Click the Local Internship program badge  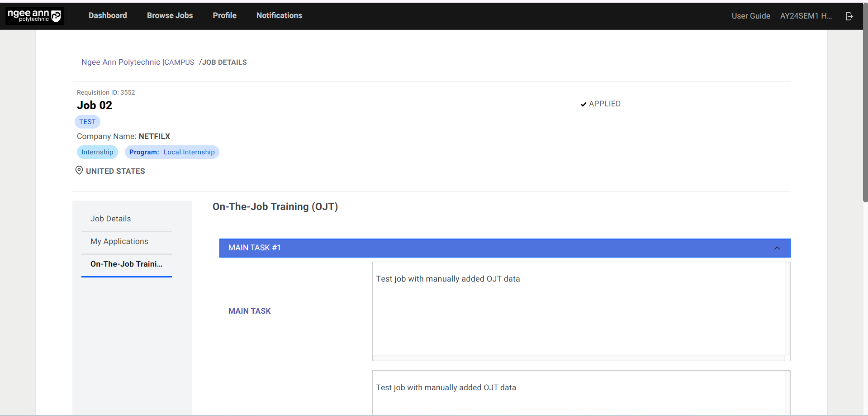(x=172, y=152)
